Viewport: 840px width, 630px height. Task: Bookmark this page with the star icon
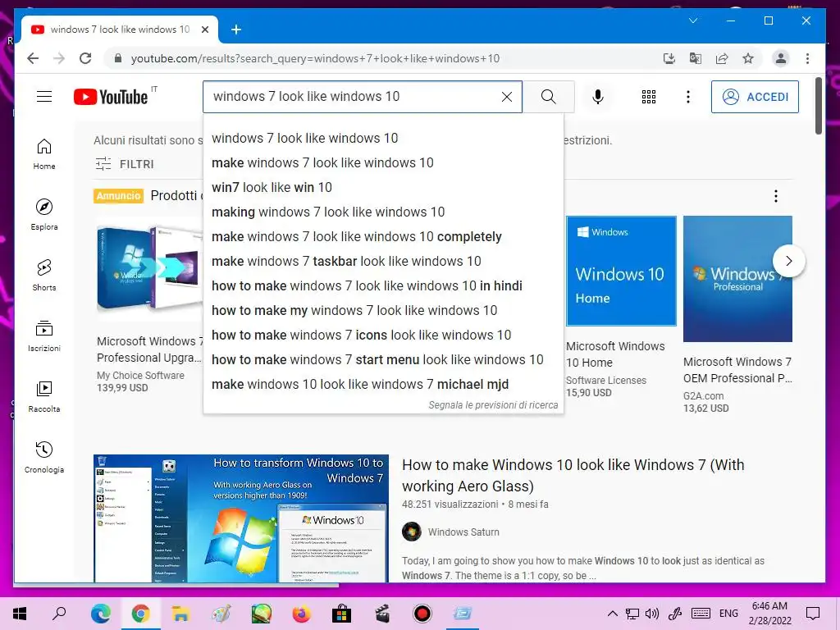click(748, 58)
